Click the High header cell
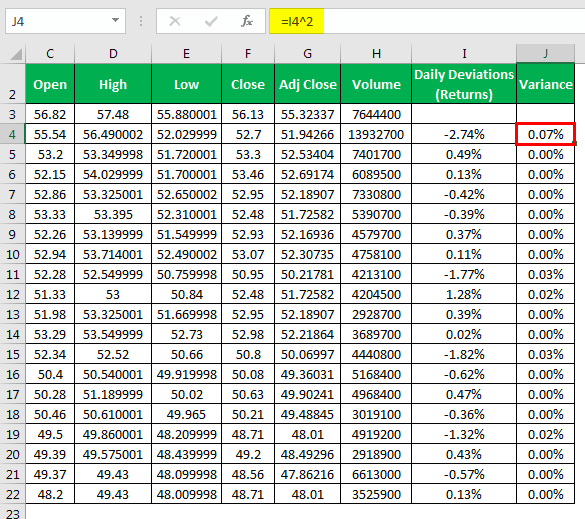This screenshot has width=585, height=519. coord(113,84)
